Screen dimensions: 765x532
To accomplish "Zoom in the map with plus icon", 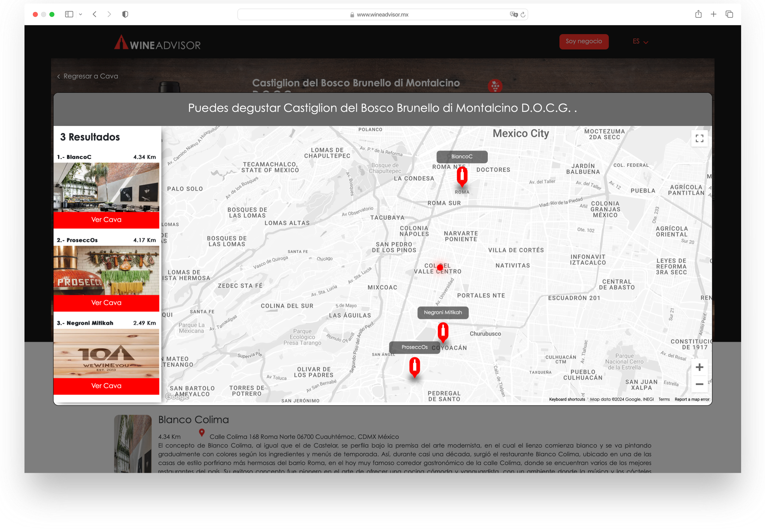I will pyautogui.click(x=699, y=367).
